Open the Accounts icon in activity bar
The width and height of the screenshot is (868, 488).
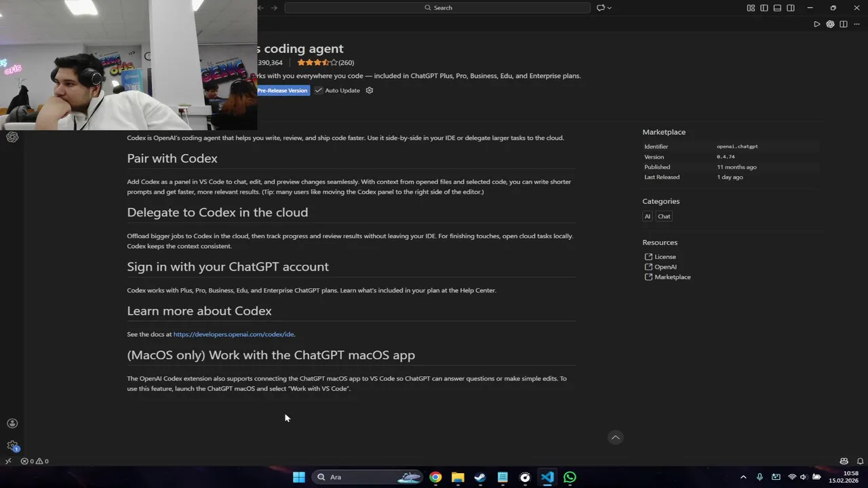(x=12, y=424)
